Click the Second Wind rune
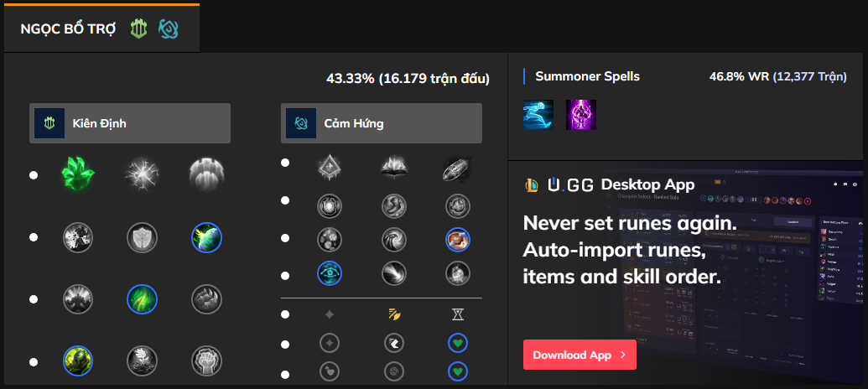Screen dimensions: 868x389 (142, 298)
